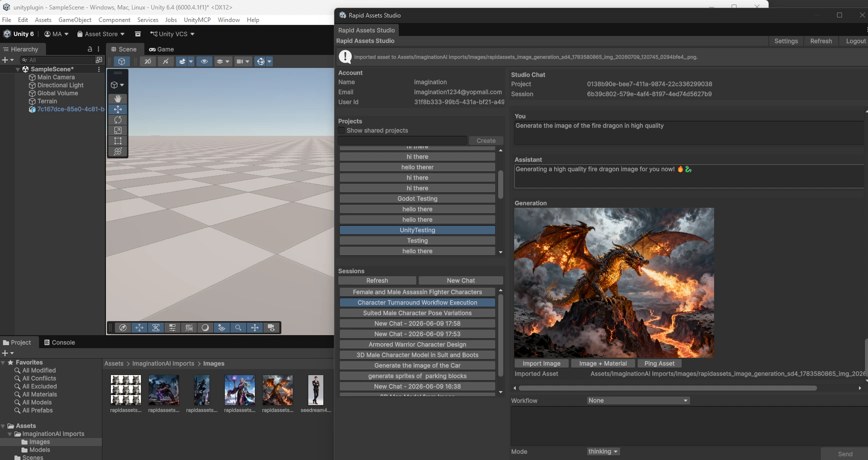The width and height of the screenshot is (868, 460).
Task: Click Hierarchy search-by-type icon
Action: (99, 60)
